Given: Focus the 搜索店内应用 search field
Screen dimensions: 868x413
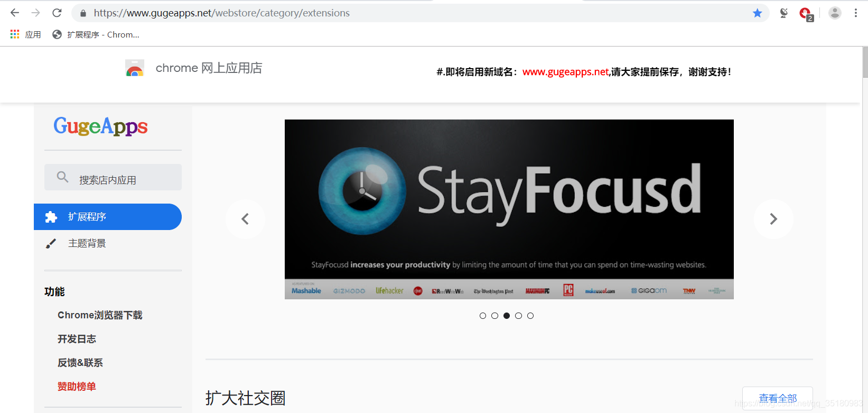Looking at the screenshot, I should click(113, 177).
